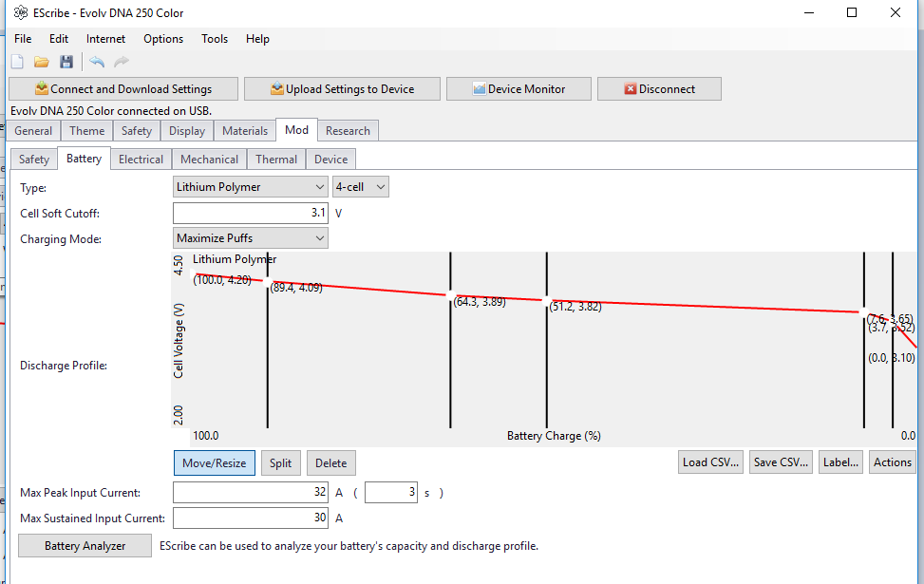Expand the 4-cell count dropdown
This screenshot has height=584, width=924.
(x=360, y=187)
